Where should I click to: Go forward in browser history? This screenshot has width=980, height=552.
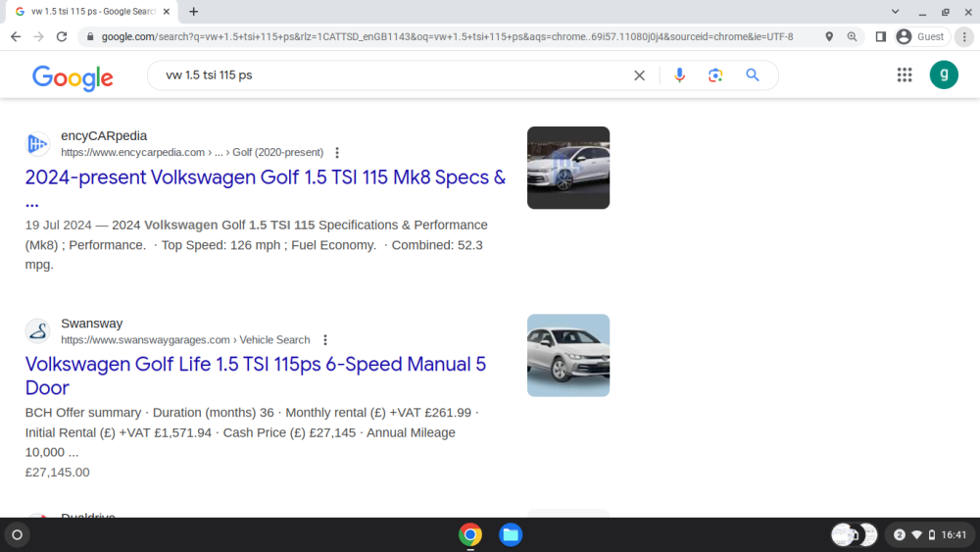(x=39, y=37)
